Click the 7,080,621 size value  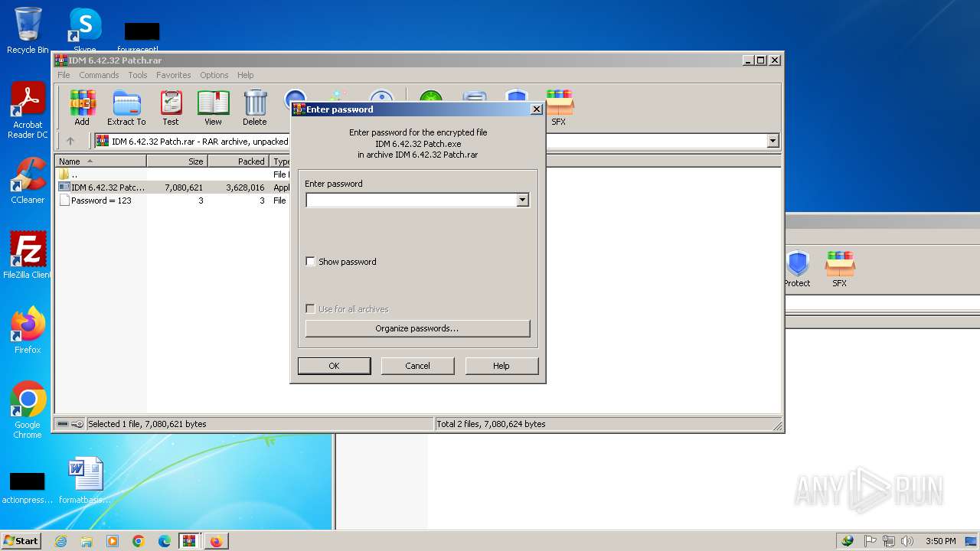(x=184, y=187)
